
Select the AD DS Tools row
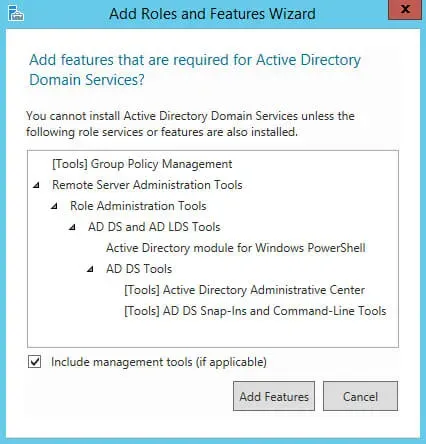139,269
